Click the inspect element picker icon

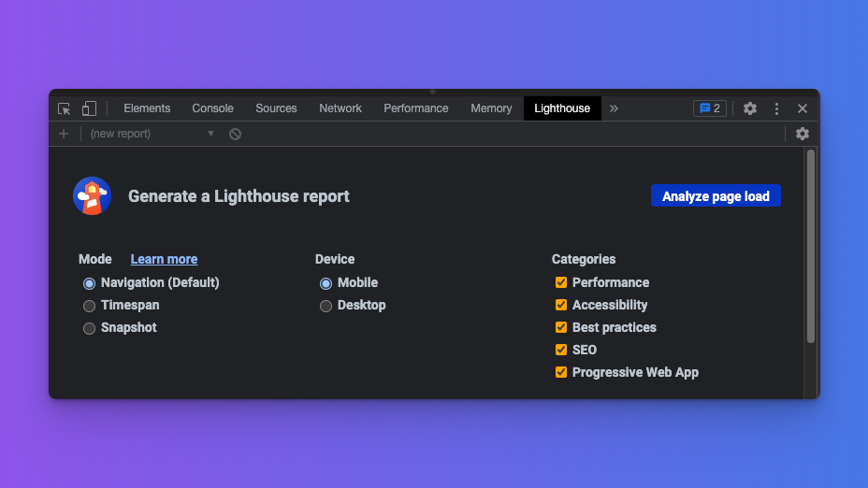(64, 108)
